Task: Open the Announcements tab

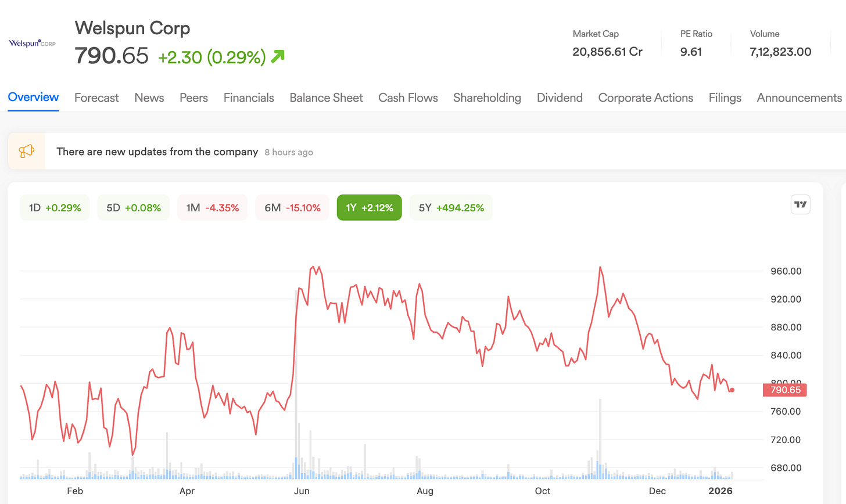Action: click(799, 98)
